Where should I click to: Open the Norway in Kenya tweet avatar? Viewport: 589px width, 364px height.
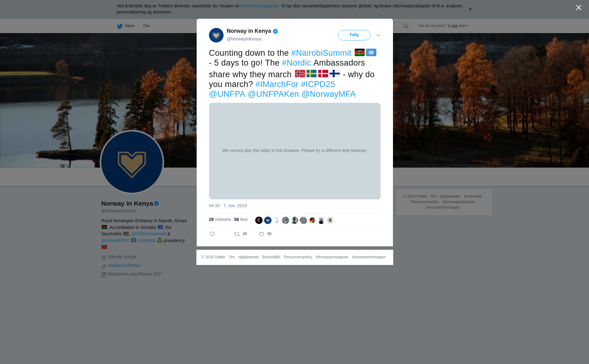[x=216, y=35]
